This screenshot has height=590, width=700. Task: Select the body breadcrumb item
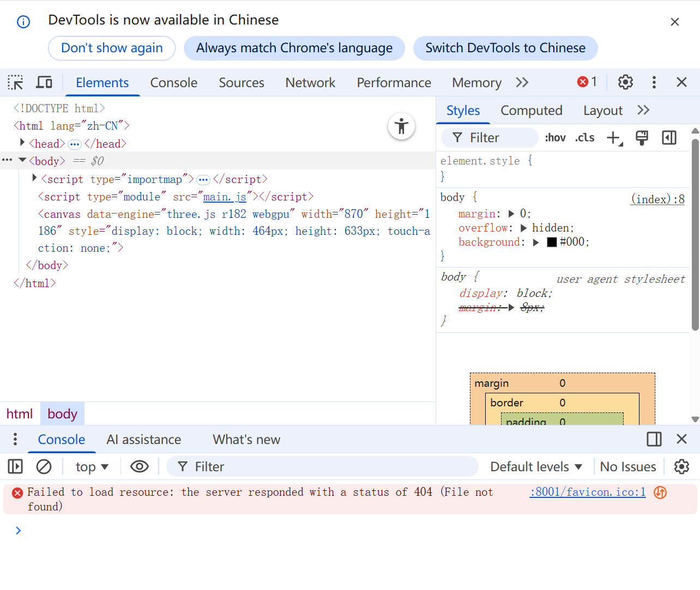pos(62,414)
